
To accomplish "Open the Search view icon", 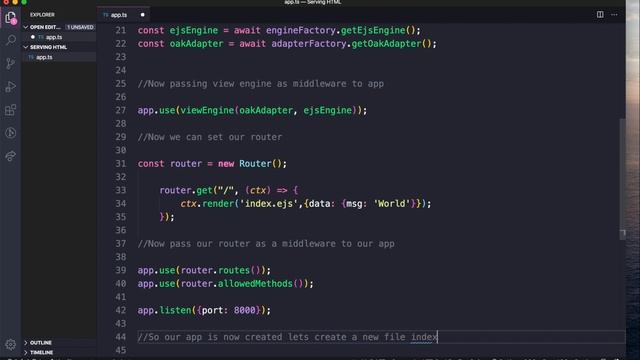I will pos(11,40).
